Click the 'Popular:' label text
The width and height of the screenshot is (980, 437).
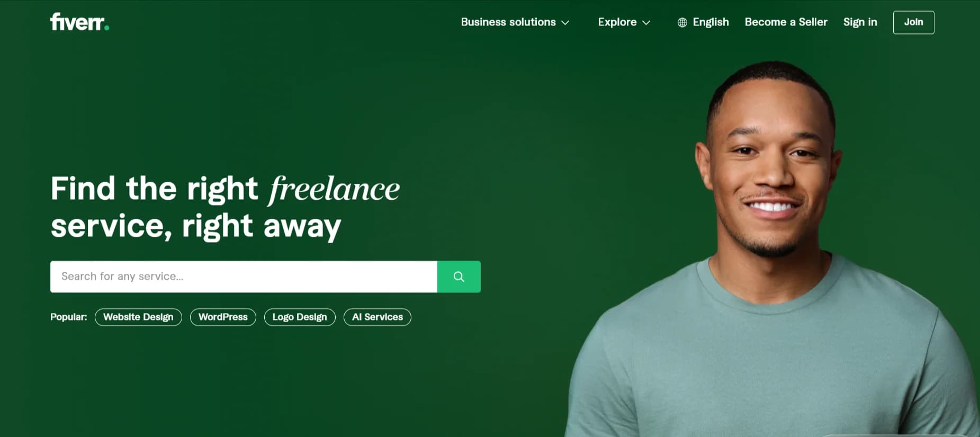pos(69,317)
